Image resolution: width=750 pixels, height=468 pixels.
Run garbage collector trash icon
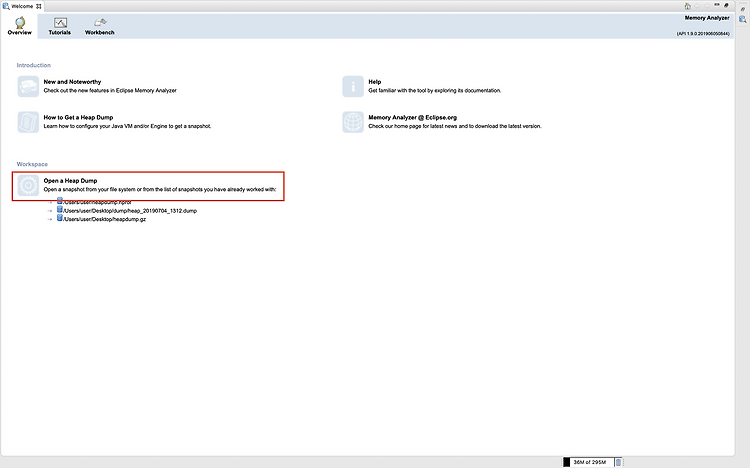[618, 462]
